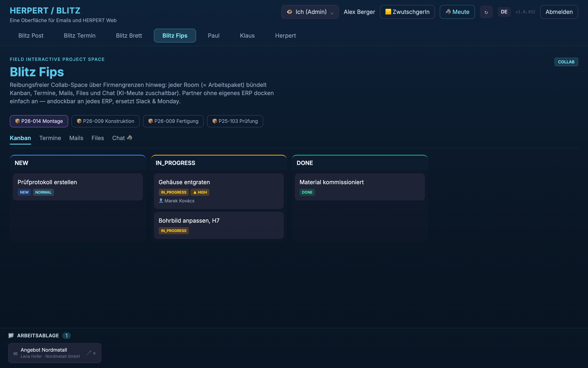Viewport: 588px width, 368px height.
Task: Toggle the Zwutschgerln button
Action: (x=407, y=12)
